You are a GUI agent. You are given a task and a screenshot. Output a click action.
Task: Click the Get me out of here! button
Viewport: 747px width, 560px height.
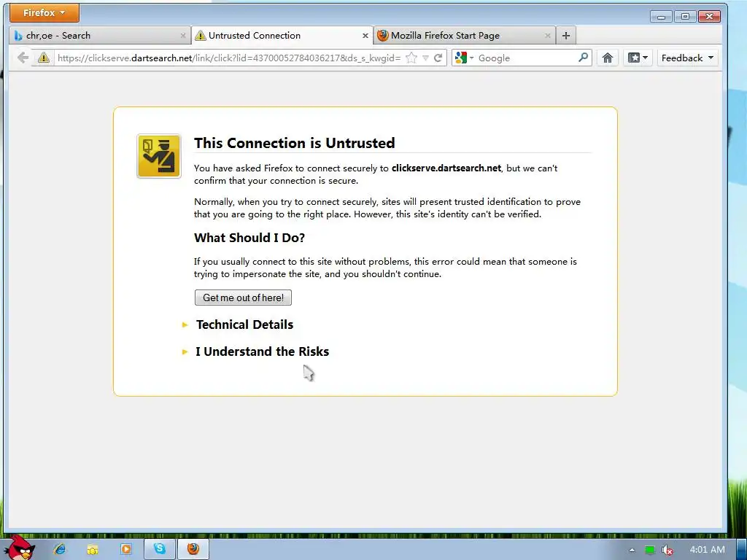coord(243,297)
